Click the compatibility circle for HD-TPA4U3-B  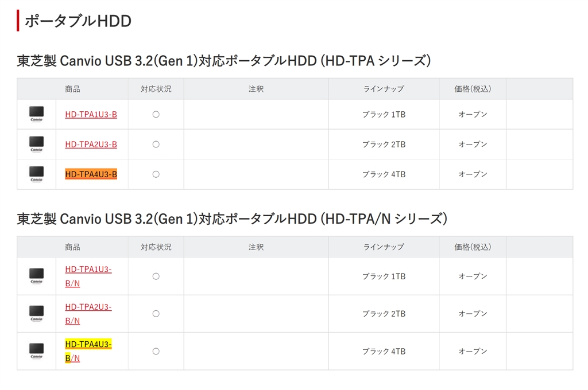pyautogui.click(x=156, y=174)
